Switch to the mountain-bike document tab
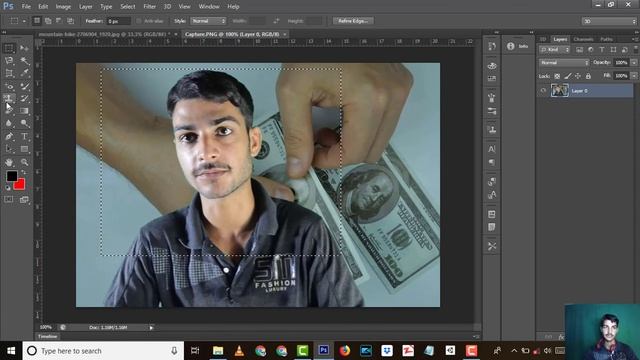Image resolution: width=640 pixels, height=360 pixels. 104,34
